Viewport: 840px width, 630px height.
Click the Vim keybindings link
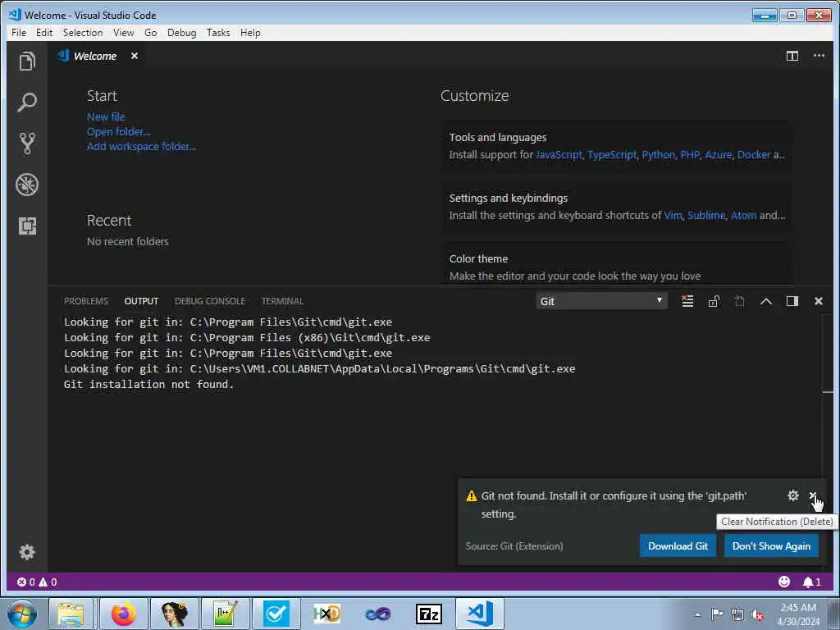(673, 216)
